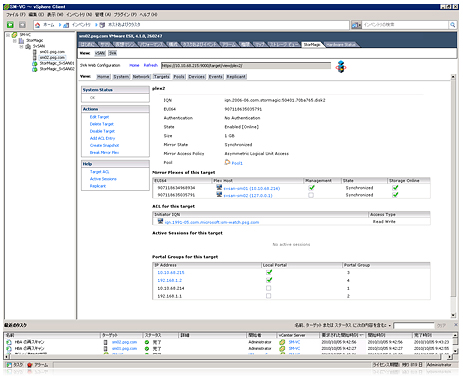
Task: Click the Refresh link near URL bar
Action: pos(151,65)
